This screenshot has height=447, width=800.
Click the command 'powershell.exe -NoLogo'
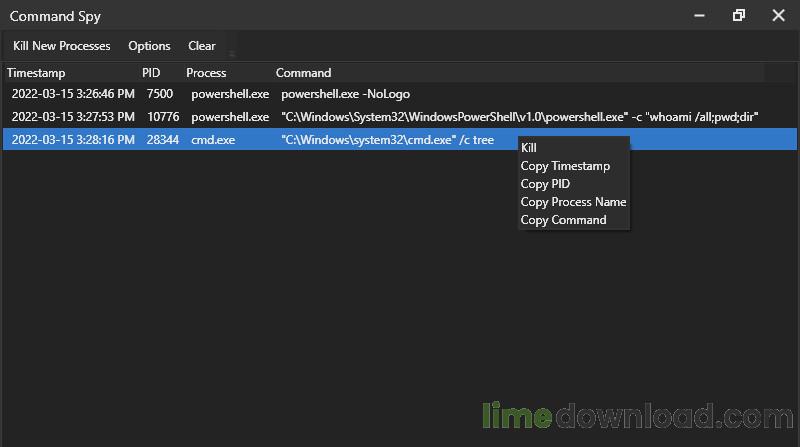point(345,94)
